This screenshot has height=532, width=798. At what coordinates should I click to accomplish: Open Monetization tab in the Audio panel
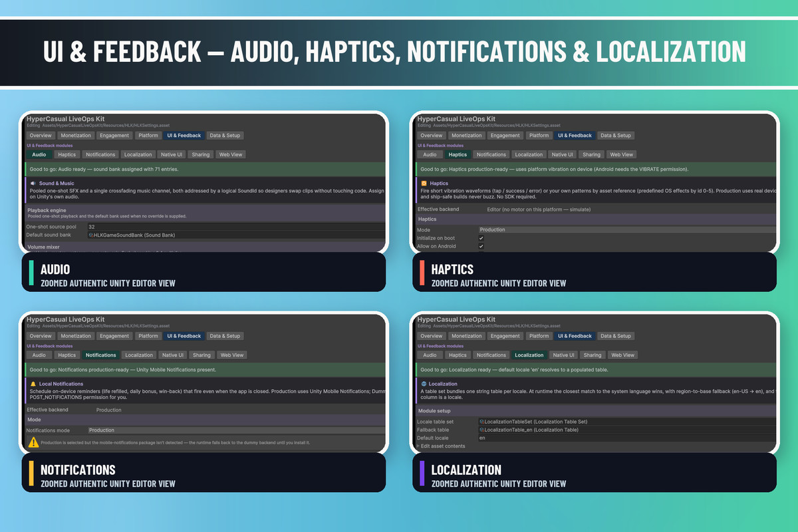(75, 135)
